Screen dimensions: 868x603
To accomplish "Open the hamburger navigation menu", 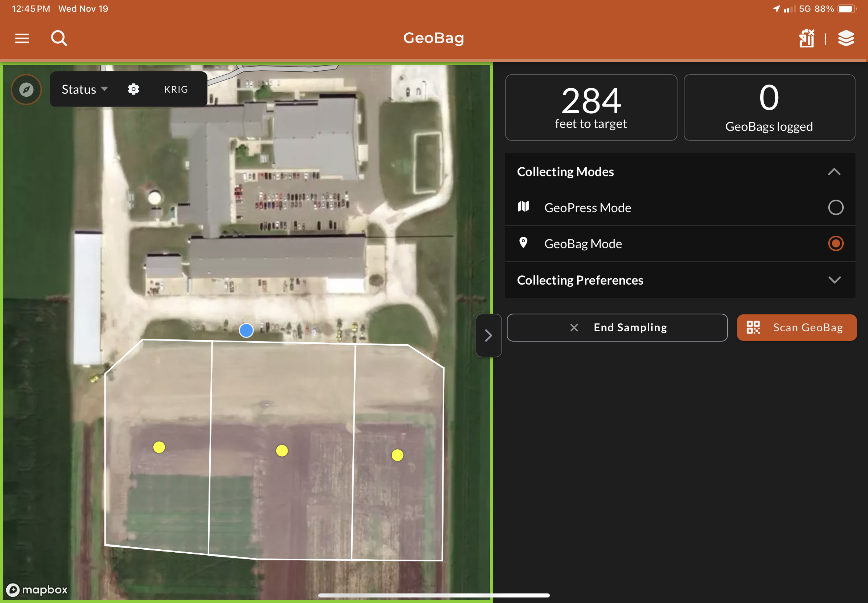I will 22,38.
